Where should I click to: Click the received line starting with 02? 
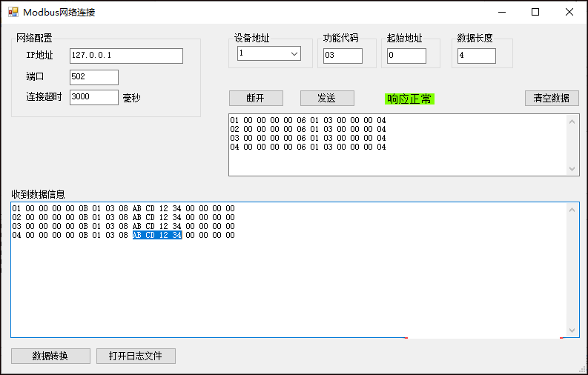point(123,217)
